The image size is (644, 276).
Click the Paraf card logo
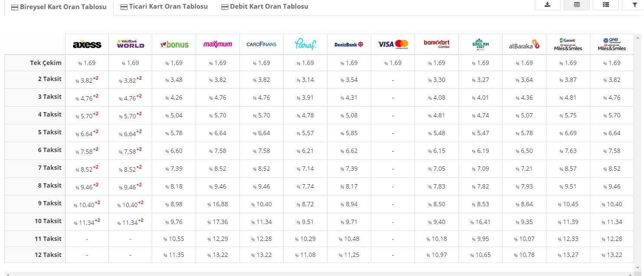click(305, 44)
